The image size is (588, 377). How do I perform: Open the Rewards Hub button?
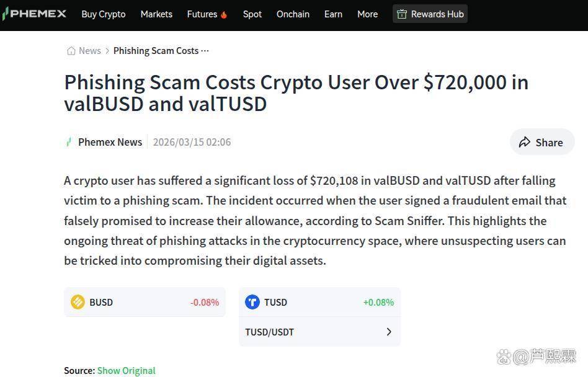pos(430,14)
